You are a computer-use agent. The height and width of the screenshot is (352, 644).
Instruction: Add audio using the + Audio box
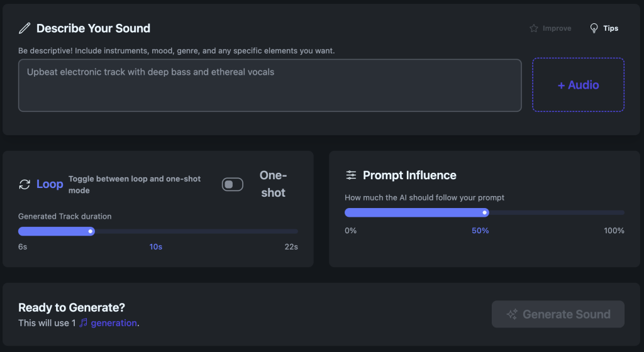pos(578,85)
